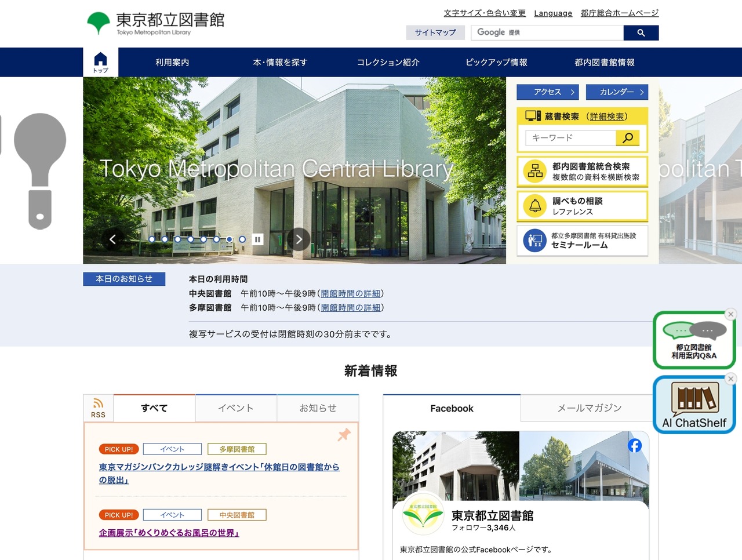Show the next carousel slide arrow
Viewport: 742px width, 560px height.
(x=299, y=239)
